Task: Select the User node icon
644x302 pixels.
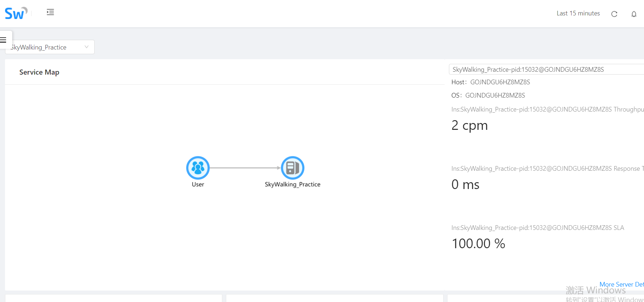Action: 198,167
